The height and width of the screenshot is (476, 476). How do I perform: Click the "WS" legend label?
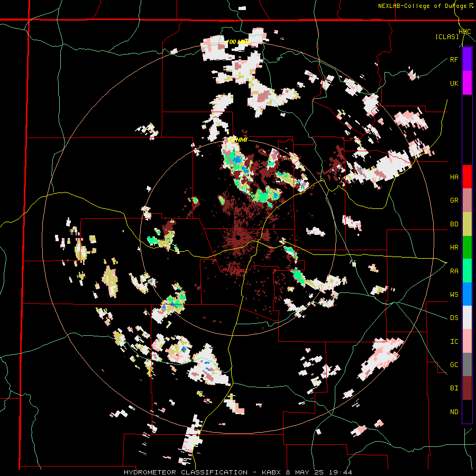[454, 295]
